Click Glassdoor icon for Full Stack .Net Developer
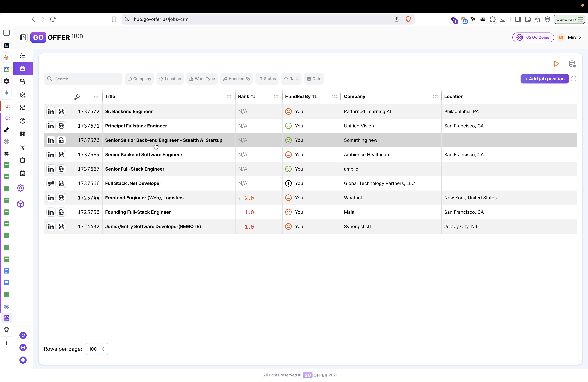The image size is (588, 382). tap(51, 184)
